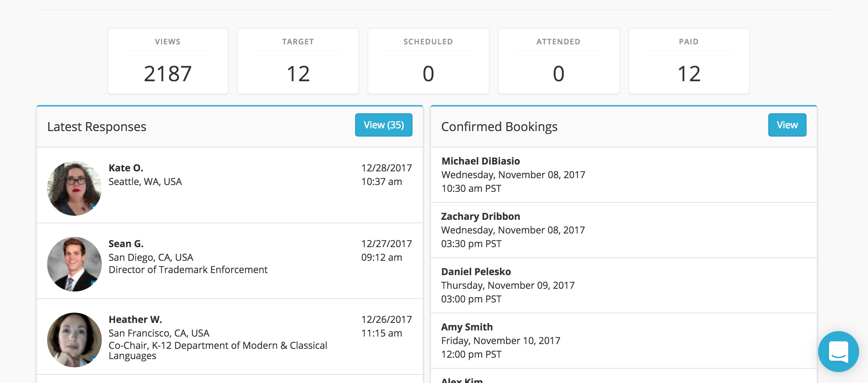
Task: Open Kate O.'s response name
Action: pos(126,168)
